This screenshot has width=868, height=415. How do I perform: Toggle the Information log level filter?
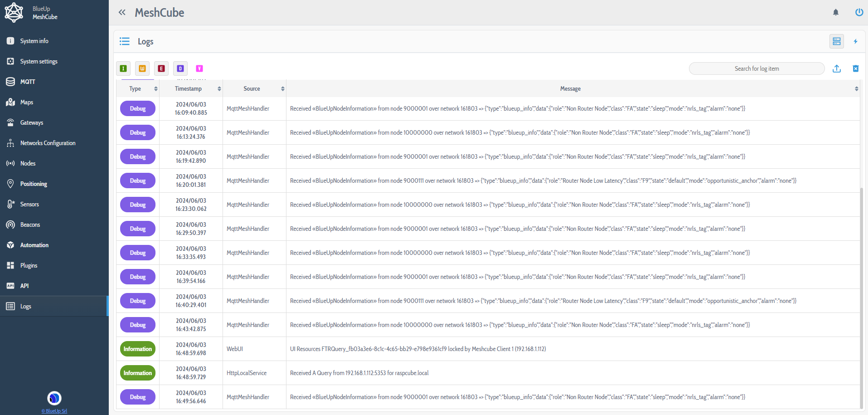click(x=123, y=68)
